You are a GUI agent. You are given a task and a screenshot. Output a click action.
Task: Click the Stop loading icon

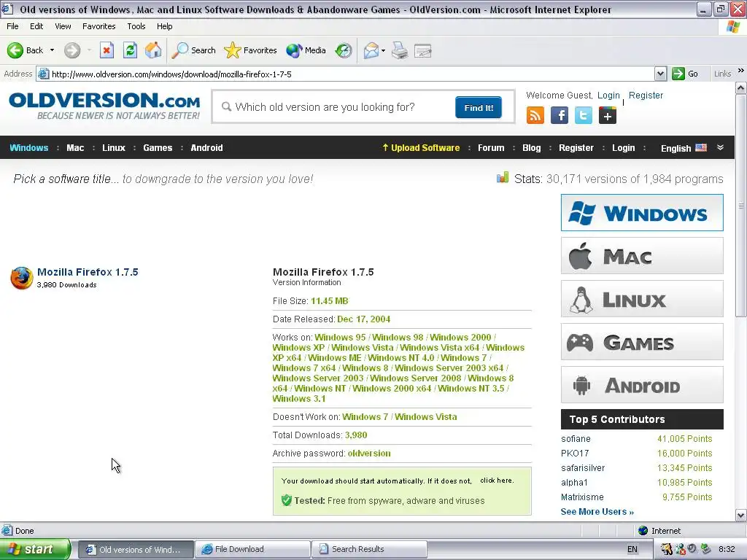click(x=107, y=50)
